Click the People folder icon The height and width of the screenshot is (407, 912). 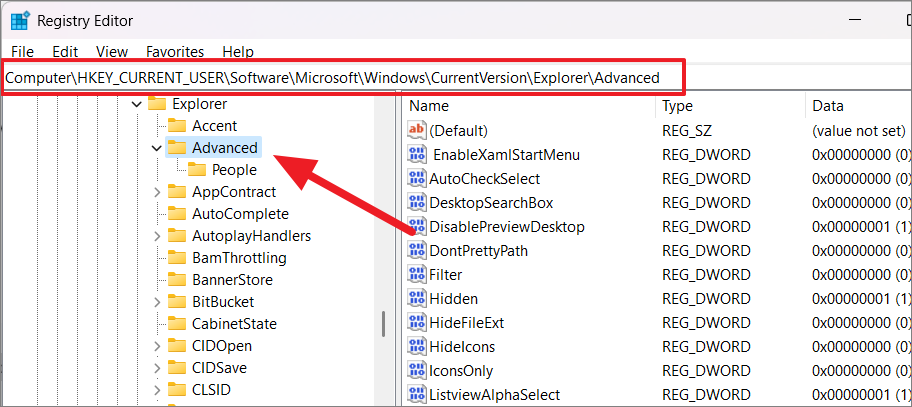(x=197, y=170)
